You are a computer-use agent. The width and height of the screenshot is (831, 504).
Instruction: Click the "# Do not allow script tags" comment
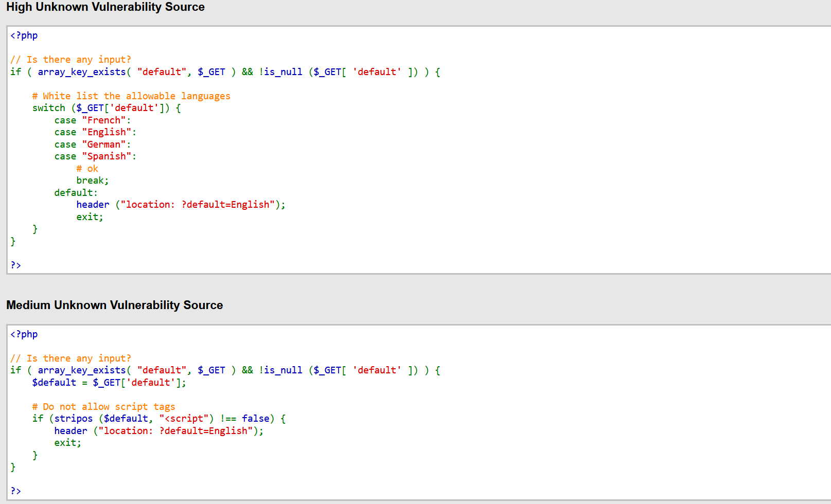click(104, 407)
